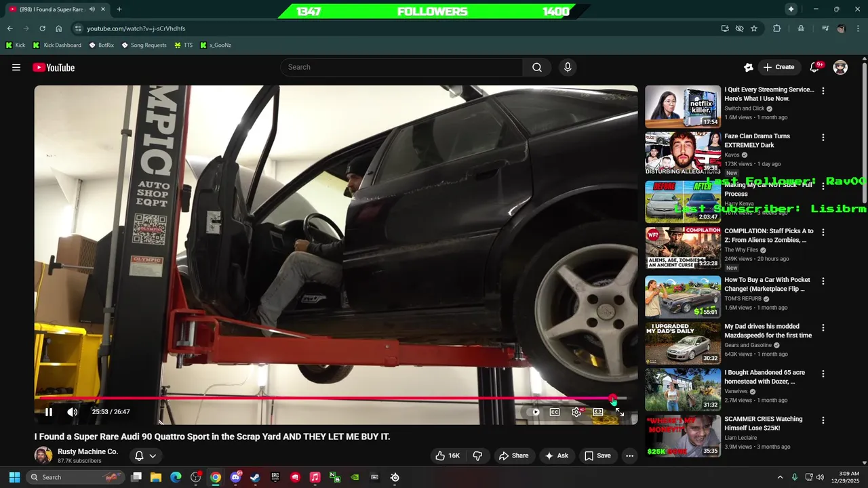Like the video with 16K likes
This screenshot has height=488, width=868.
coord(448,455)
